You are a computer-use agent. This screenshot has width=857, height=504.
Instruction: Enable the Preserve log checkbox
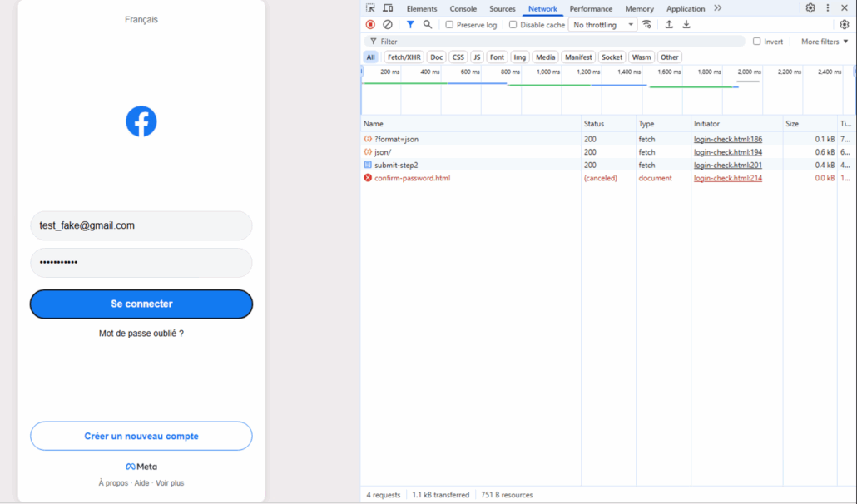coord(450,25)
